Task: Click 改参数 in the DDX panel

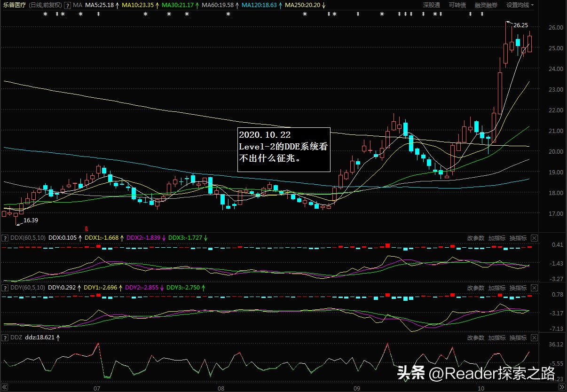Action: coord(475,238)
